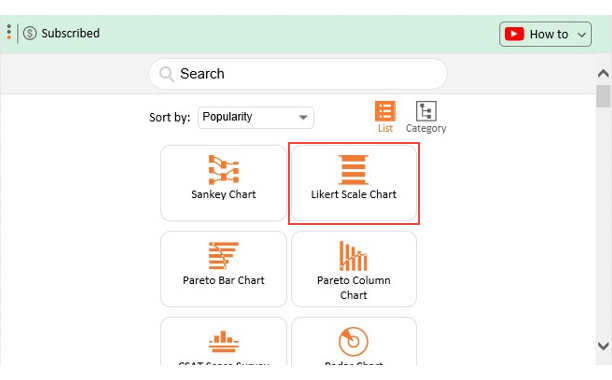Click the Sort by dropdown arrow
The image size is (612, 380).
(303, 117)
